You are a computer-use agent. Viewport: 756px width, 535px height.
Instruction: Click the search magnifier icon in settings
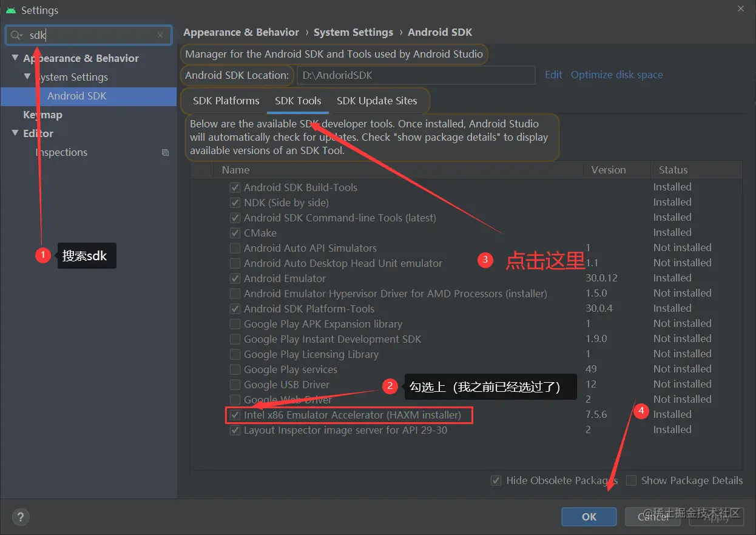[x=16, y=35]
